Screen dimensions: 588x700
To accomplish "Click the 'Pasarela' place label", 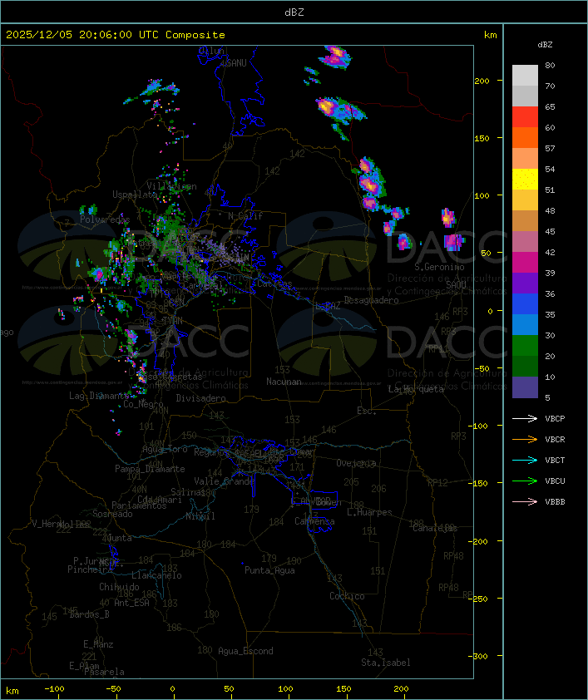I will point(104,672).
